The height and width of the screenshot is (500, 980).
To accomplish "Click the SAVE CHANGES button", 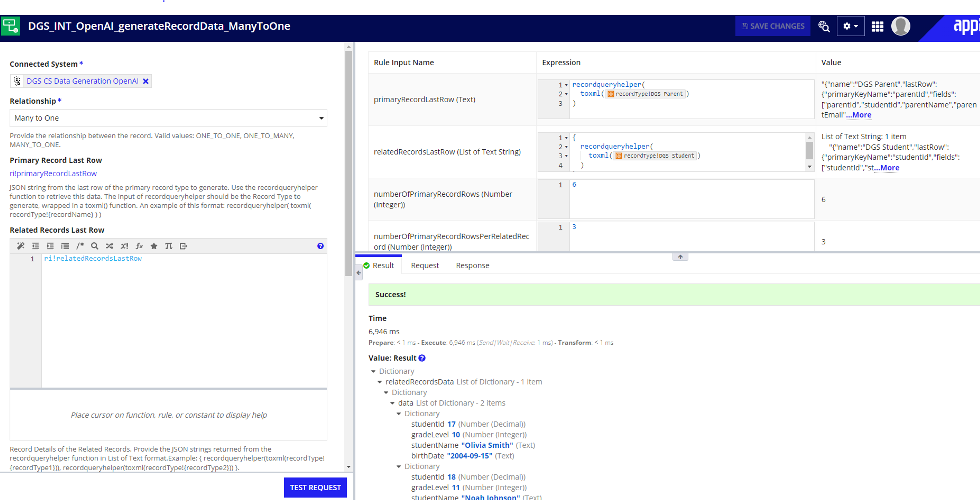I will (773, 26).
